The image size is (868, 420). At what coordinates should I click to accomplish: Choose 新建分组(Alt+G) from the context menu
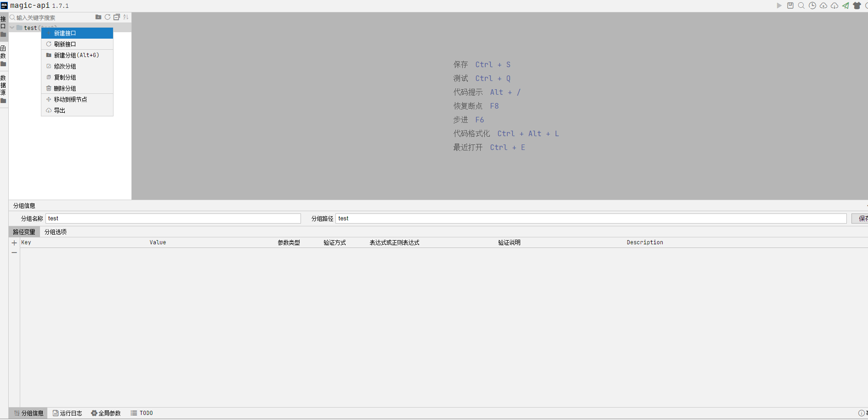(77, 55)
